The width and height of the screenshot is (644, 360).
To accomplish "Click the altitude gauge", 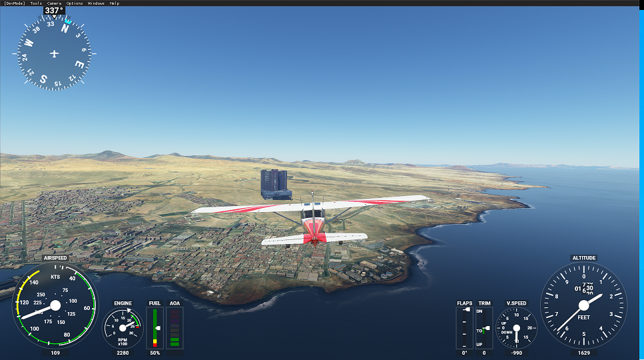I will coord(583,305).
